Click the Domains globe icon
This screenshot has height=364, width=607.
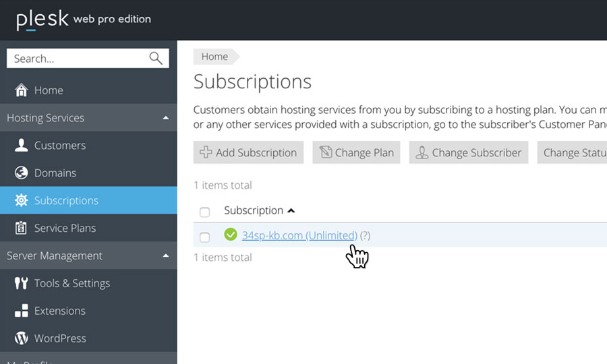(22, 173)
